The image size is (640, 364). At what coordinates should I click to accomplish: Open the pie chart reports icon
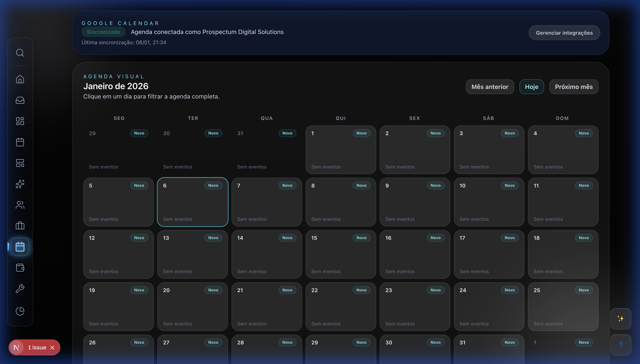[x=20, y=311]
